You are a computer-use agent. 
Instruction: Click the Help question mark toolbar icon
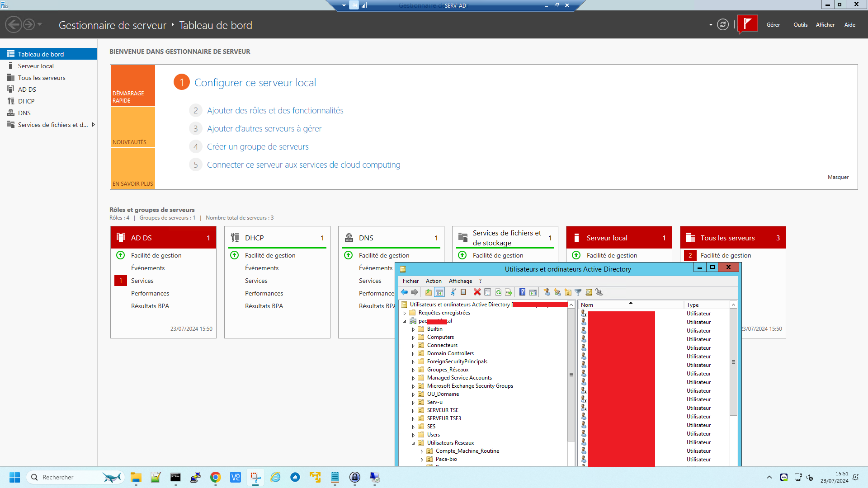(x=522, y=292)
